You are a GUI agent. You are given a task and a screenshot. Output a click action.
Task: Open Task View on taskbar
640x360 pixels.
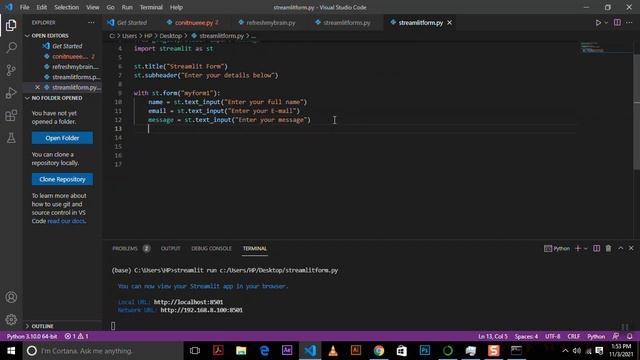tap(195, 351)
